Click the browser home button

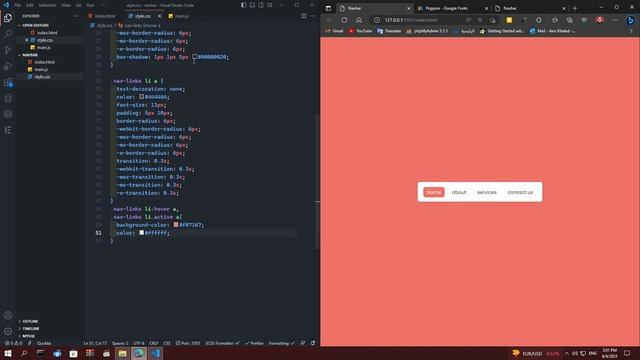point(359,20)
